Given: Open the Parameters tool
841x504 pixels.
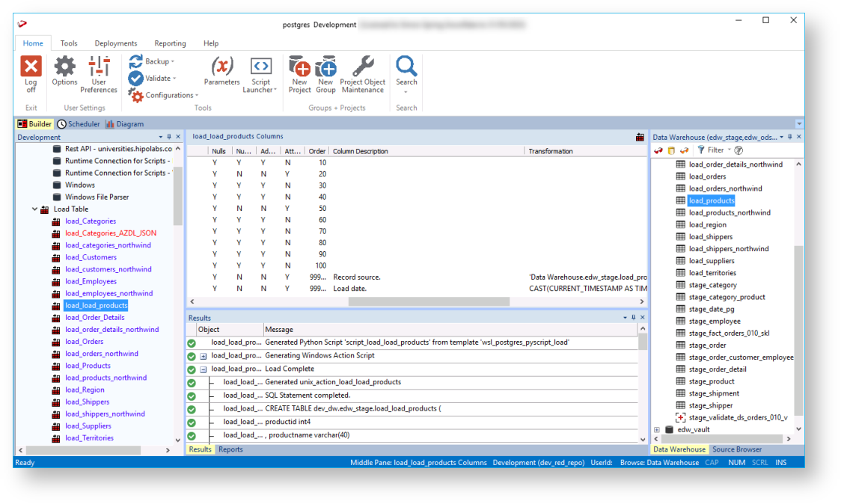Looking at the screenshot, I should tap(221, 68).
